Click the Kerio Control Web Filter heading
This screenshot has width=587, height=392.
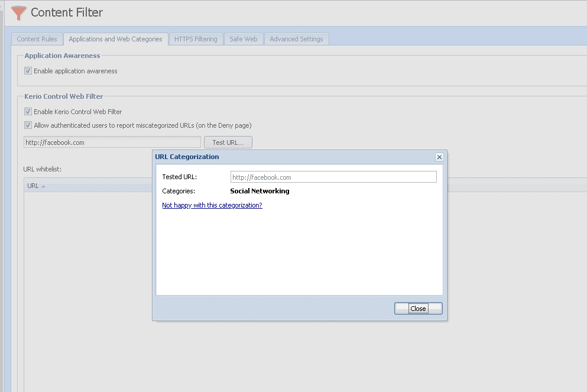(x=64, y=96)
